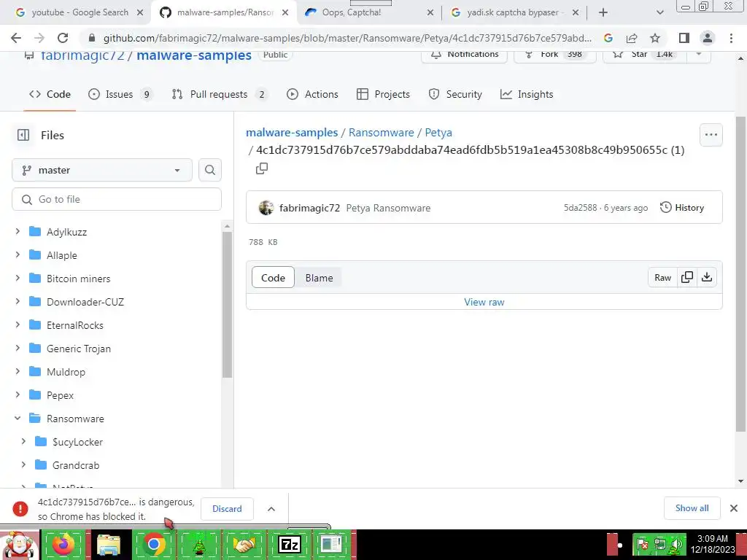This screenshot has height=560, width=747.
Task: Expand the Allaple folder
Action: coord(18,255)
